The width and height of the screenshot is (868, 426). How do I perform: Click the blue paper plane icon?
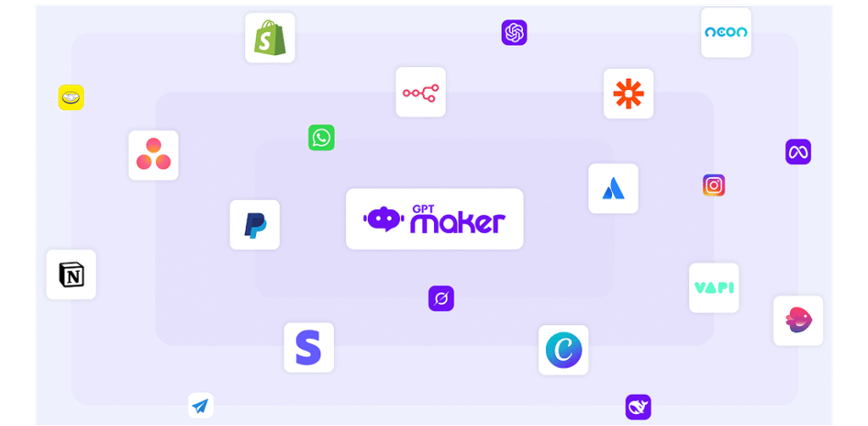[201, 406]
